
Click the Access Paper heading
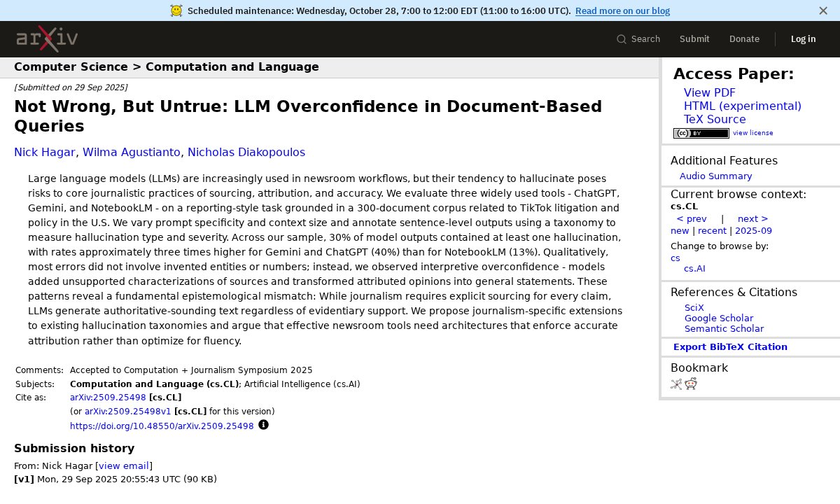(734, 74)
